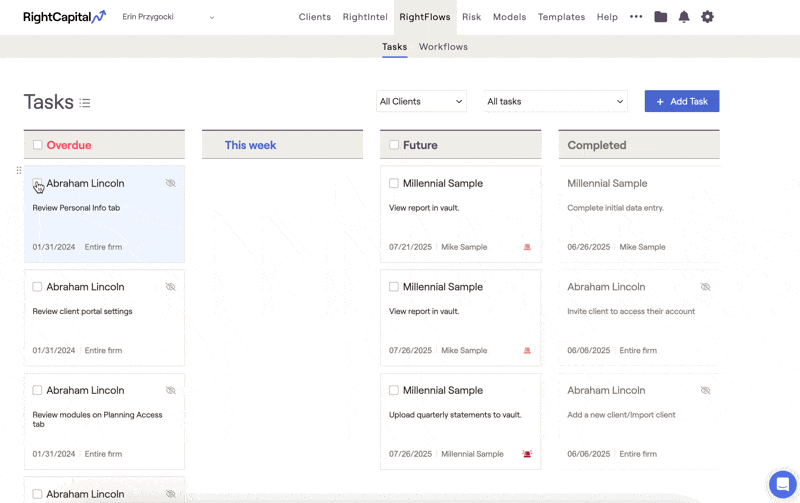Click the RightCapital logo

pos(64,17)
